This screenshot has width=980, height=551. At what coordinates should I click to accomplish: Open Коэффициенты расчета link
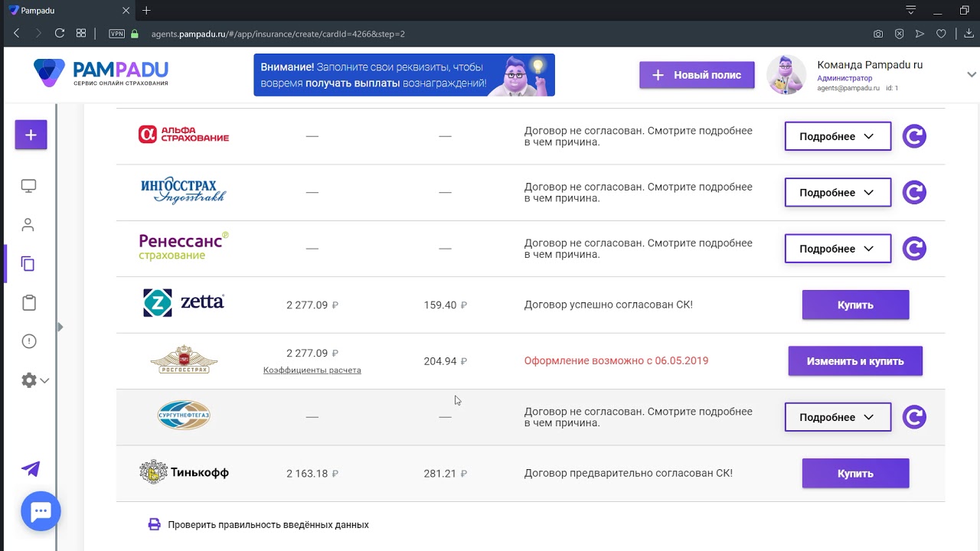(312, 370)
